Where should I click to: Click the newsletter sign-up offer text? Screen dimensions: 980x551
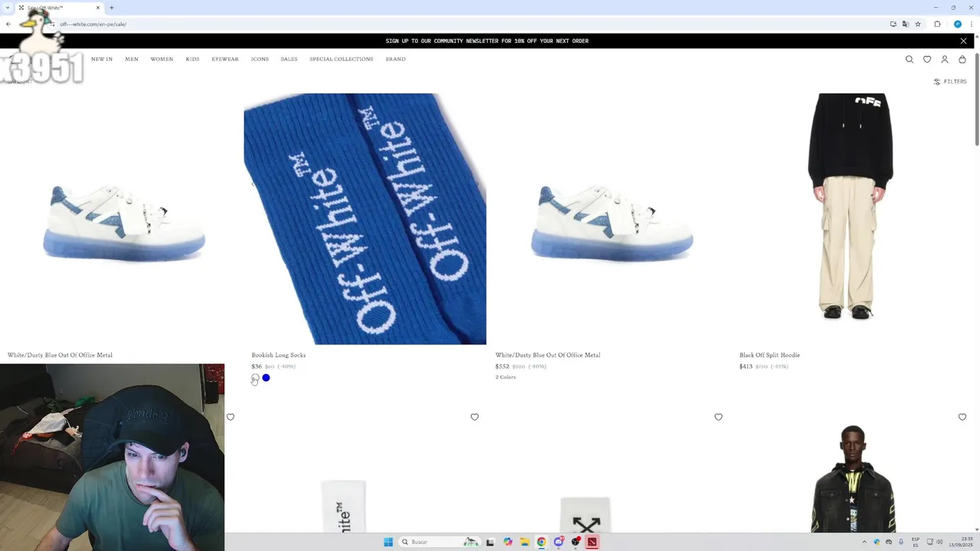point(487,41)
